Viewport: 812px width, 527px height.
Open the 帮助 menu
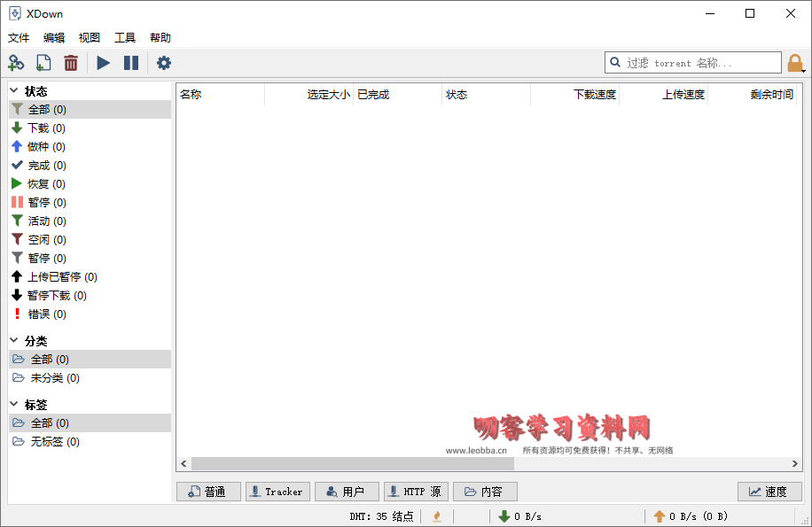click(160, 38)
